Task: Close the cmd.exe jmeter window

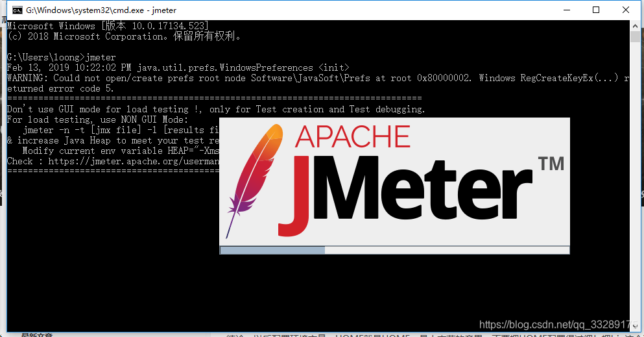Action: (626, 10)
